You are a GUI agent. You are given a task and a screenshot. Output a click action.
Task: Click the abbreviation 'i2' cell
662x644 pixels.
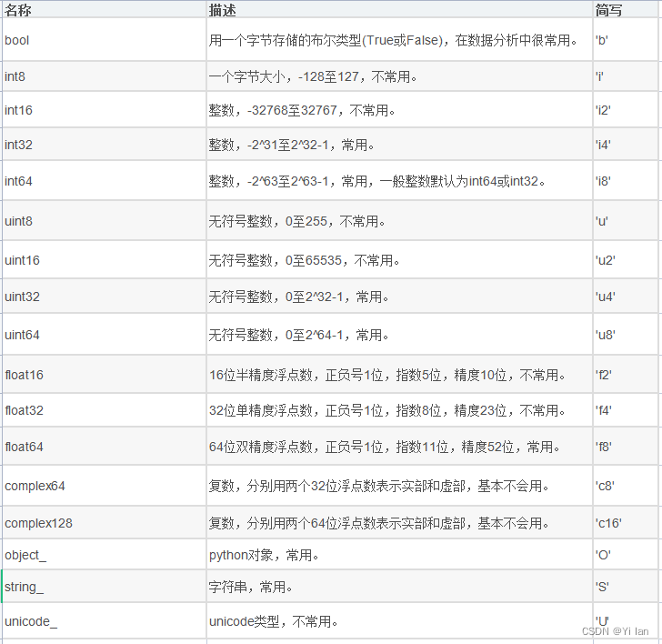(x=626, y=110)
